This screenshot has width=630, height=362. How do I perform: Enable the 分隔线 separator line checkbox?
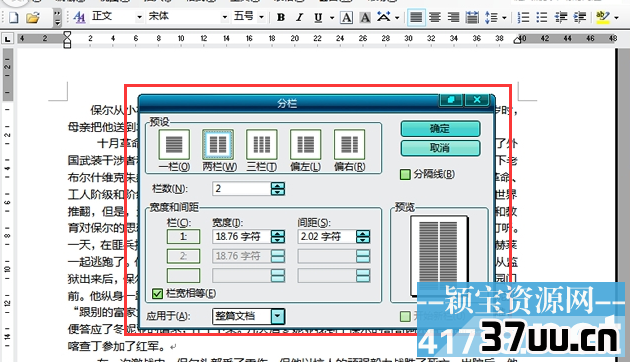[x=405, y=174]
